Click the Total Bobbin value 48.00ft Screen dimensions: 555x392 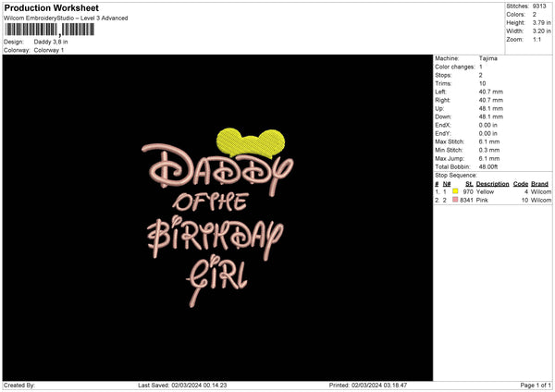tap(488, 166)
